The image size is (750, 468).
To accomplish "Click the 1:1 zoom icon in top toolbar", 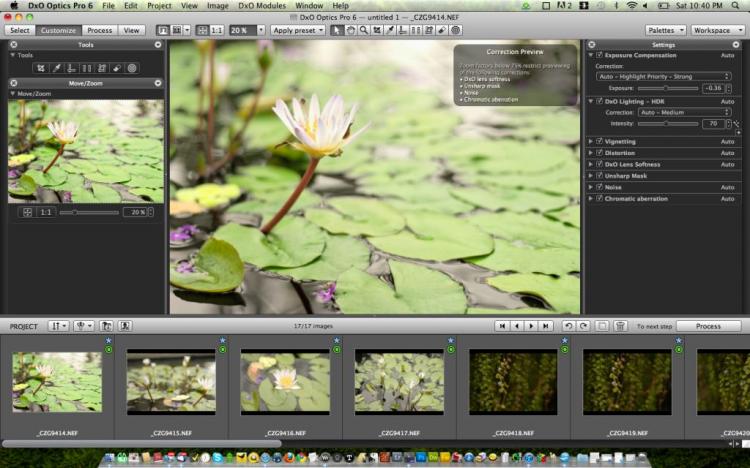I will 217,30.
